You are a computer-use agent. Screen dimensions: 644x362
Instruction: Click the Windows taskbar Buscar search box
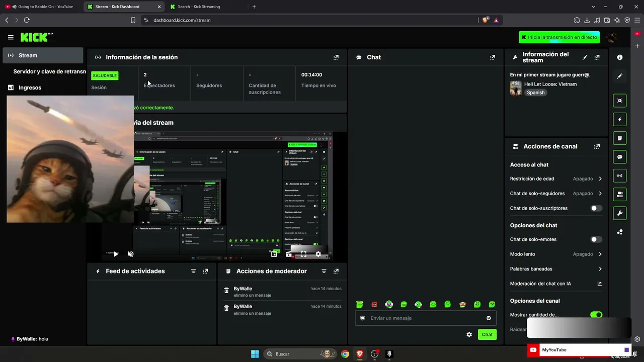pos(300,354)
